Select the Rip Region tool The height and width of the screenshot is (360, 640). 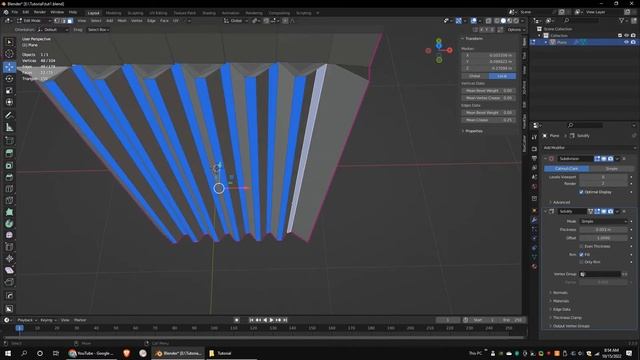point(9,282)
